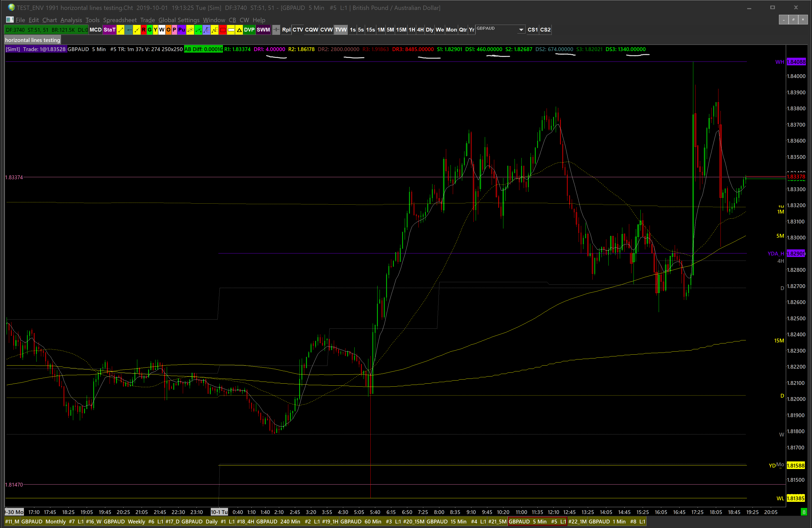Click the teal horizontal line tool
Image resolution: width=812 pixels, height=528 pixels.
pos(129,30)
